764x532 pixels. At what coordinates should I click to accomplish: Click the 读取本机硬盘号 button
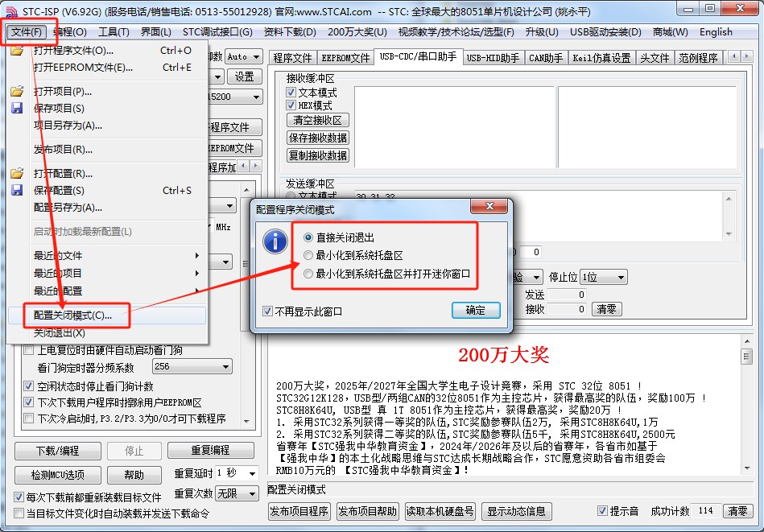click(440, 511)
